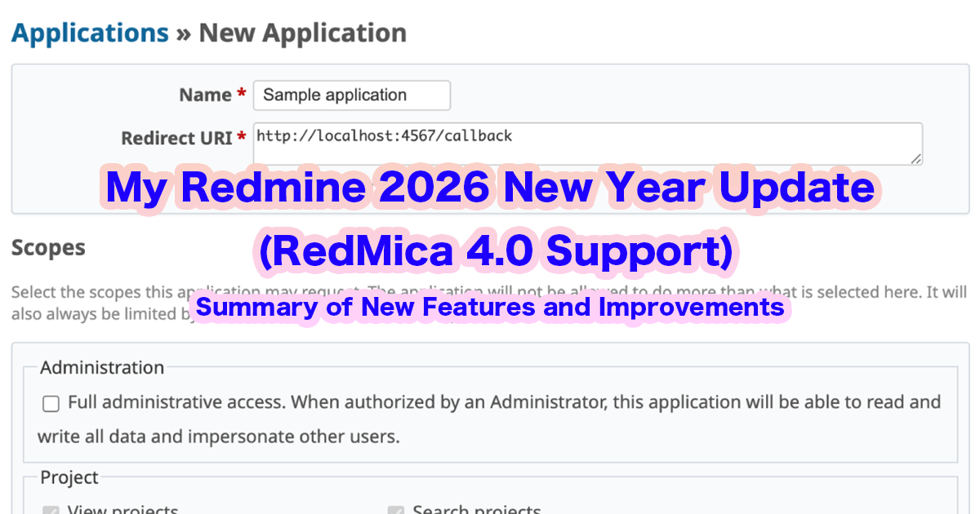Viewport: 980px width, 514px height.
Task: Click the Project fieldset label
Action: click(x=69, y=477)
